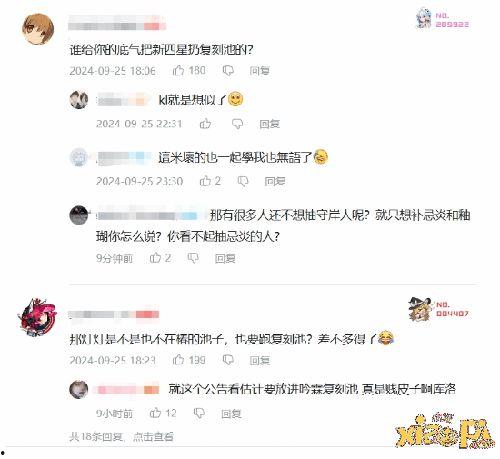The height and width of the screenshot is (459, 500).
Task: Dislike the reply posted 9分钟前
Action: coord(193,258)
